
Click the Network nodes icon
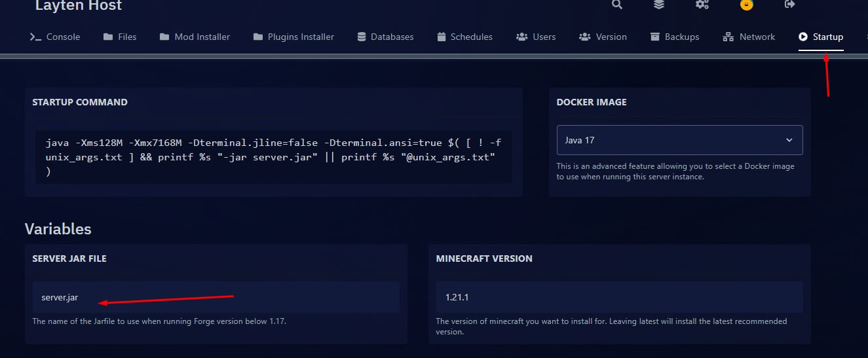728,37
